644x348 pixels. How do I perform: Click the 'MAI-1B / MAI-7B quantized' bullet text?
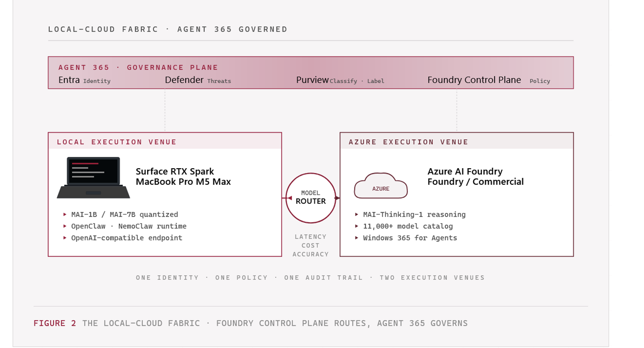click(125, 214)
